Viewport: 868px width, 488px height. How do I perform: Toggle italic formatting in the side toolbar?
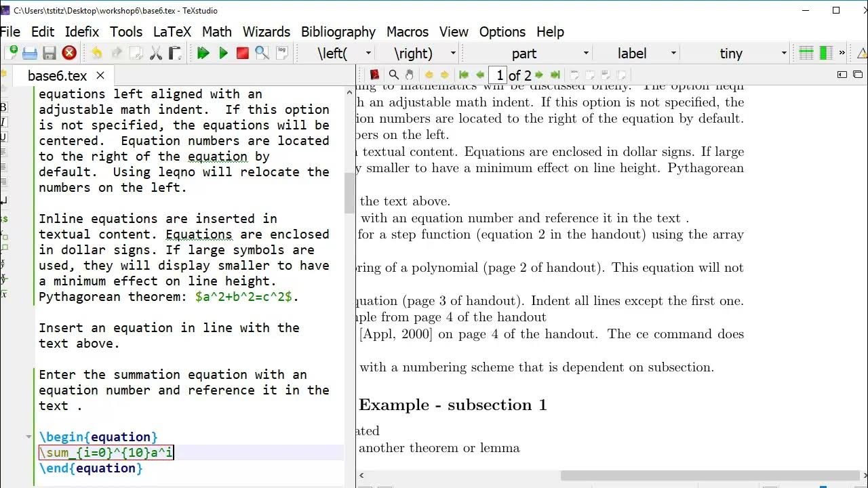(x=3, y=122)
